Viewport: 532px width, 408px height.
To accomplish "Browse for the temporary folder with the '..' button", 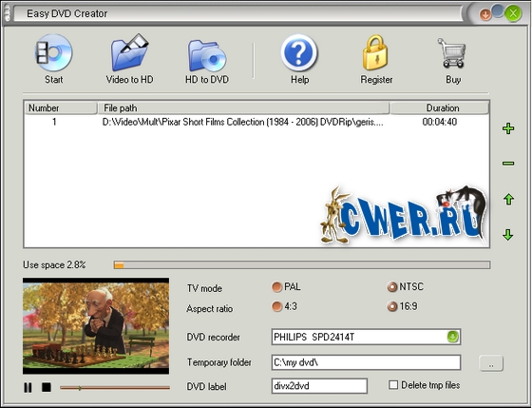I will (491, 363).
